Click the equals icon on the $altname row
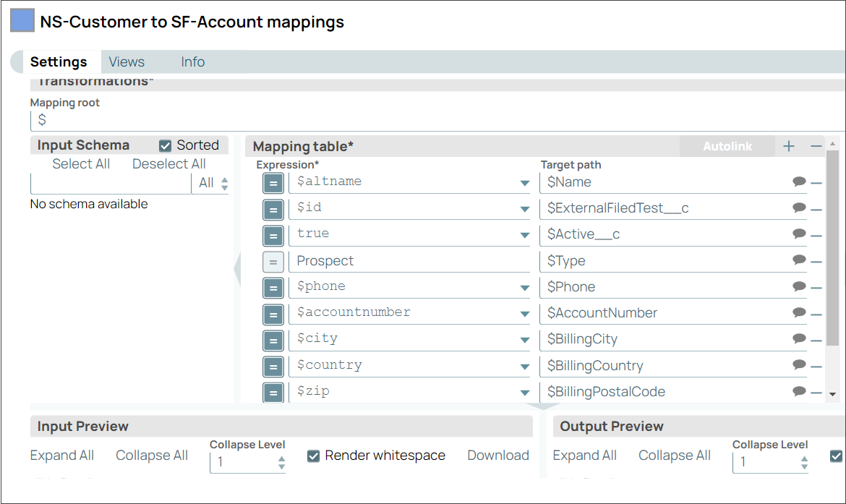Screen dimensions: 846x504 coord(273,182)
